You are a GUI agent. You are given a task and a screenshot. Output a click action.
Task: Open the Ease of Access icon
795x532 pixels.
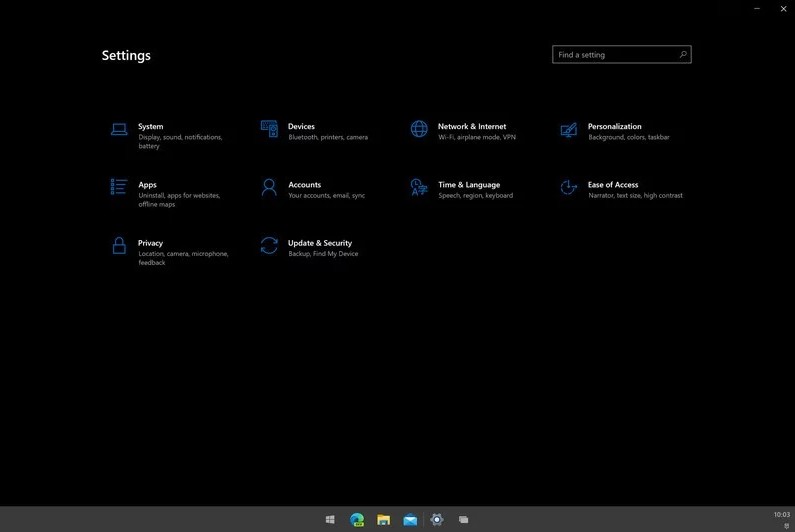tap(569, 187)
